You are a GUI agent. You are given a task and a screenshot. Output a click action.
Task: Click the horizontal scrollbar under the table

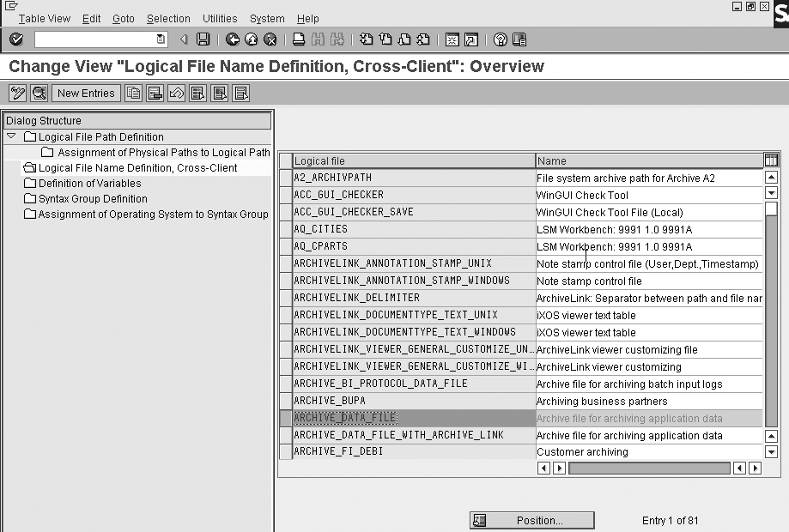[x=649, y=469]
